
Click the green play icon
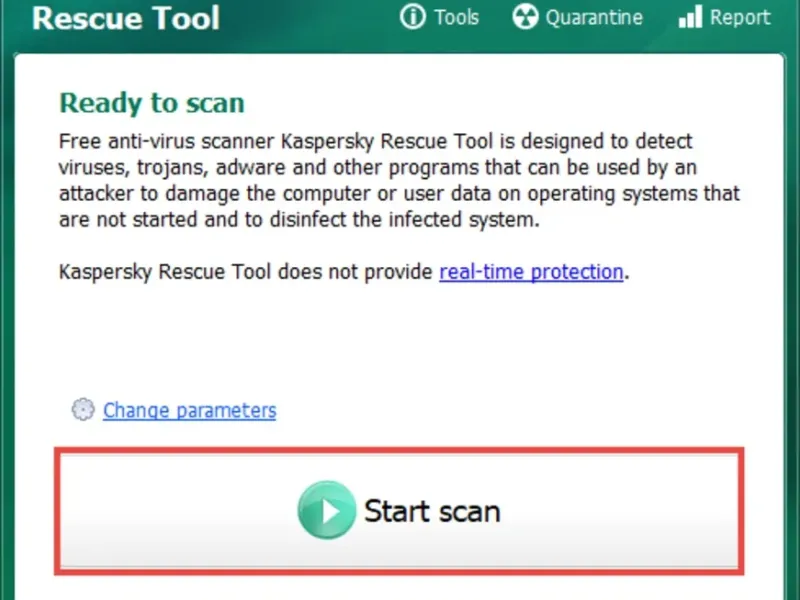(x=327, y=510)
